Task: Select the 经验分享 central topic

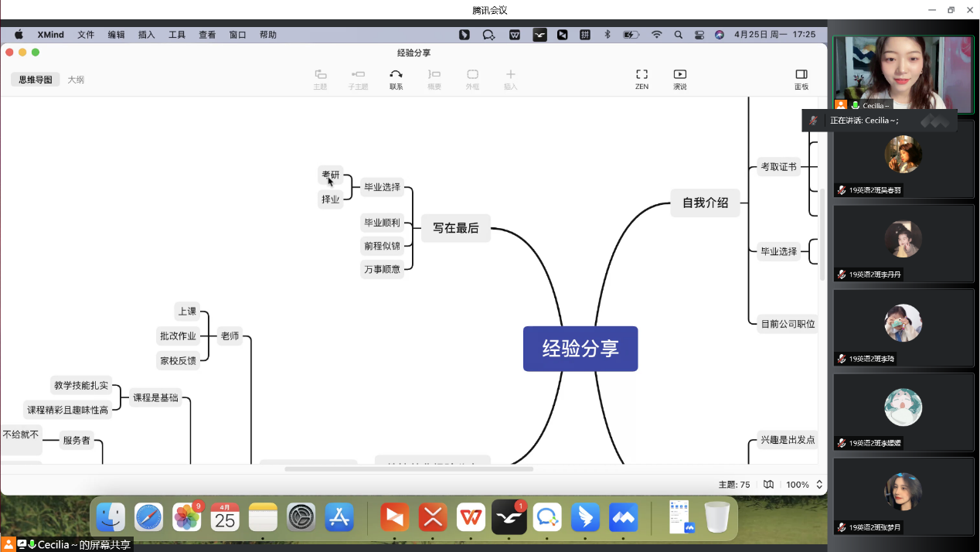Action: pos(580,349)
